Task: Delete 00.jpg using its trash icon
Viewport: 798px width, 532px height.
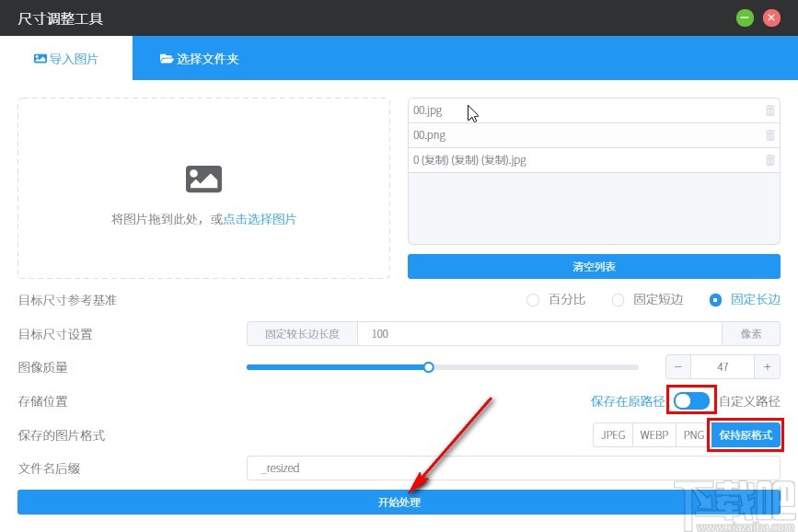Action: (x=770, y=110)
